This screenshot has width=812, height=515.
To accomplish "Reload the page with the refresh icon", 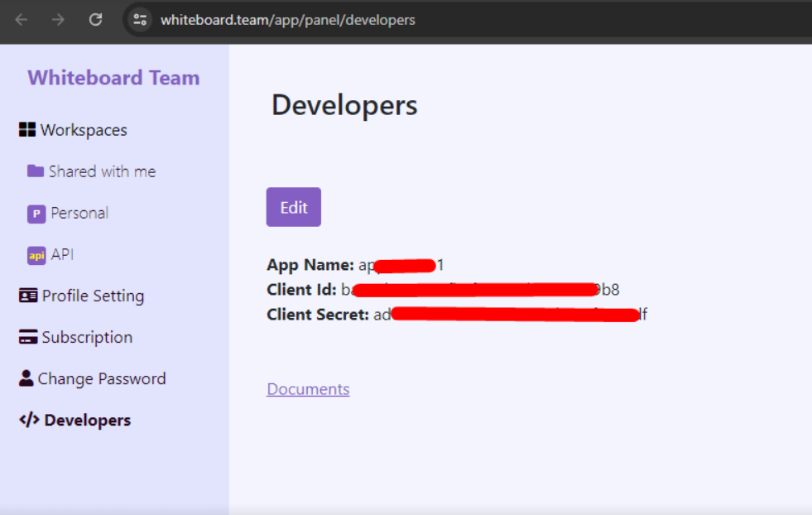I will coord(95,20).
